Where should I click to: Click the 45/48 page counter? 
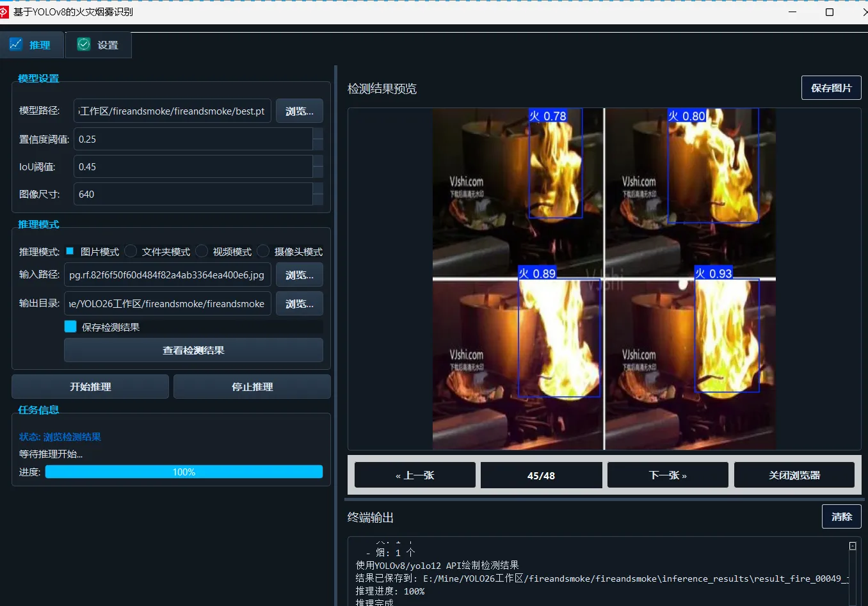pyautogui.click(x=542, y=475)
